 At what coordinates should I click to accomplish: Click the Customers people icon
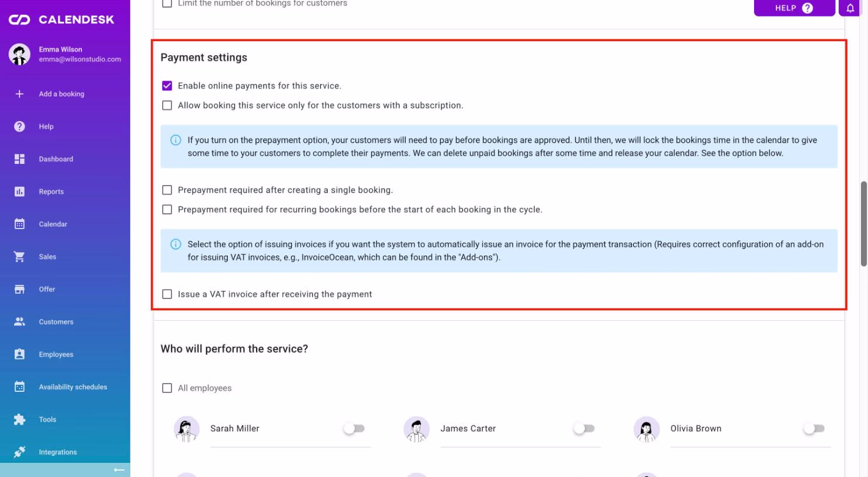tap(19, 322)
